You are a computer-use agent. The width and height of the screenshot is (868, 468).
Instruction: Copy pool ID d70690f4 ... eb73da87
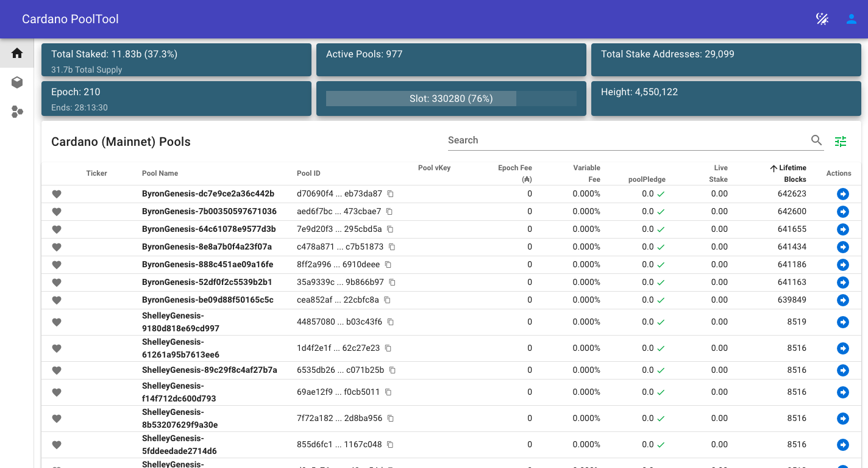tap(391, 194)
